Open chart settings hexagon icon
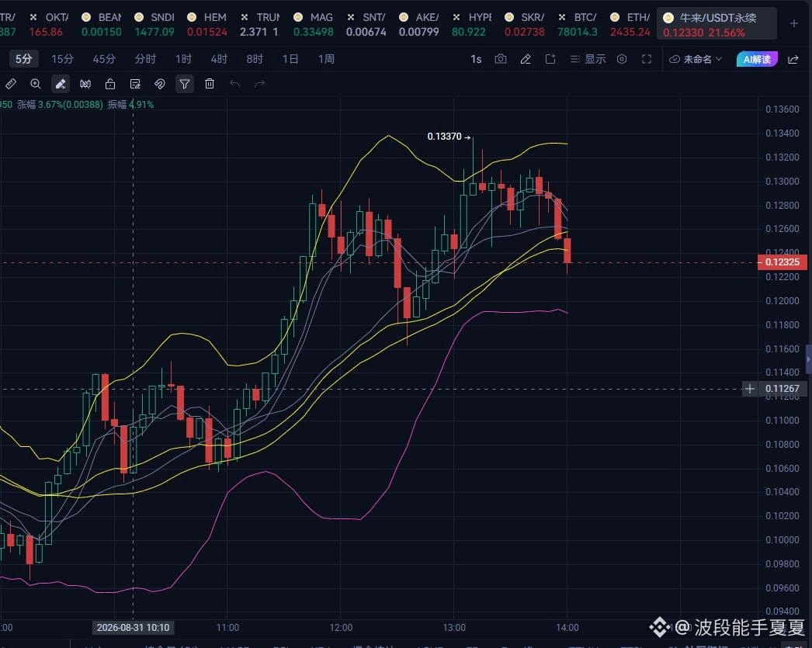 pos(622,59)
